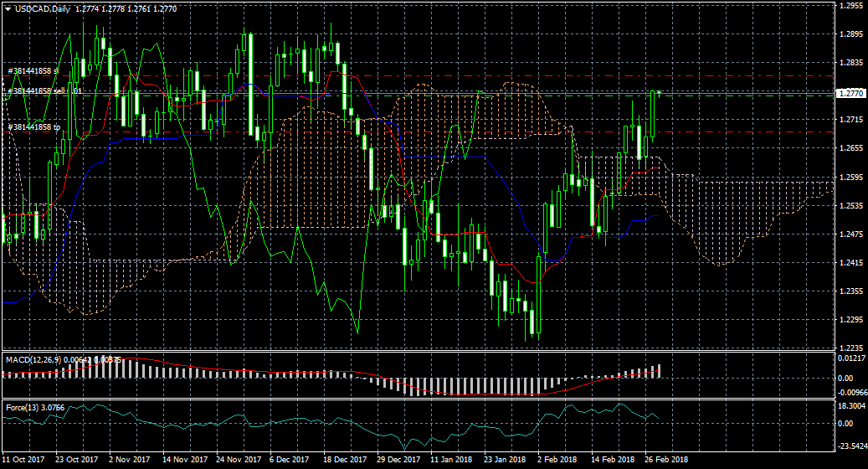Click the latest small candle at the current price

click(660, 92)
